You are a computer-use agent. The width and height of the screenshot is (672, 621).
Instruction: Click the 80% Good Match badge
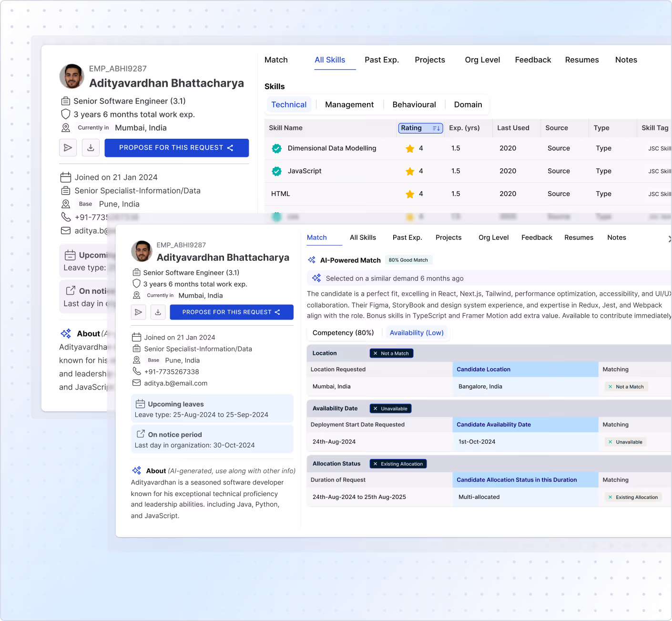pos(408,259)
